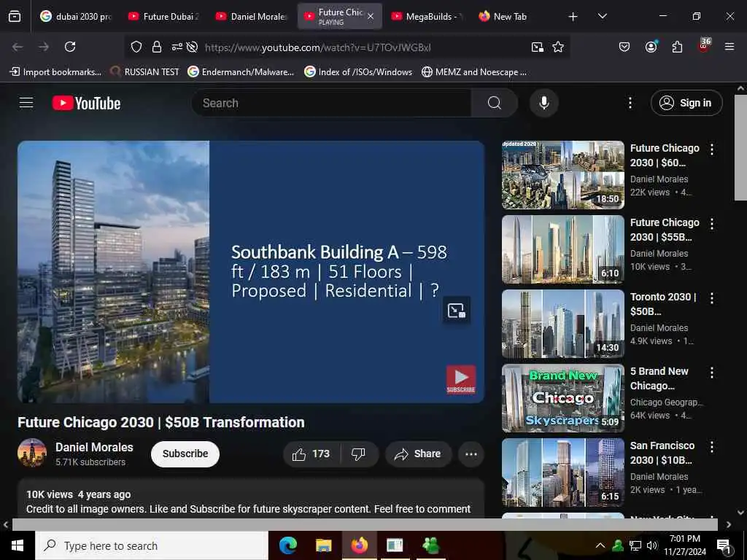Open YouTube settings three-dot menu beside Sign in
This screenshot has width=747, height=560.
click(x=630, y=103)
